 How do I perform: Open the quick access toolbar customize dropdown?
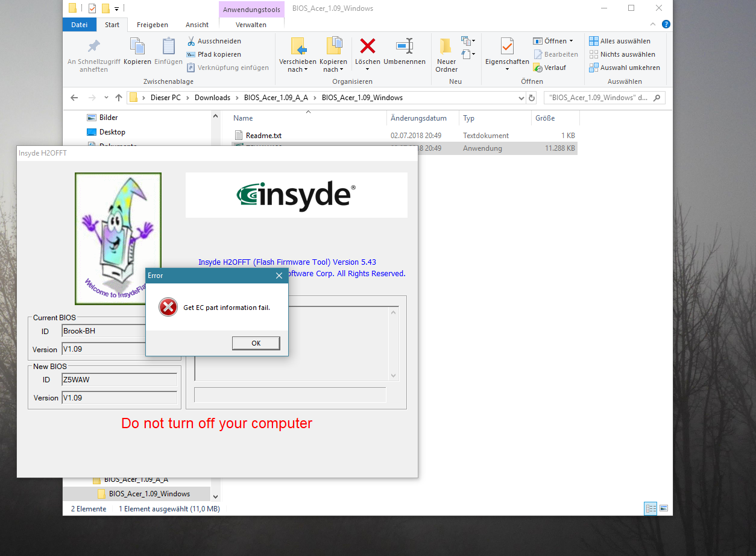tap(116, 8)
